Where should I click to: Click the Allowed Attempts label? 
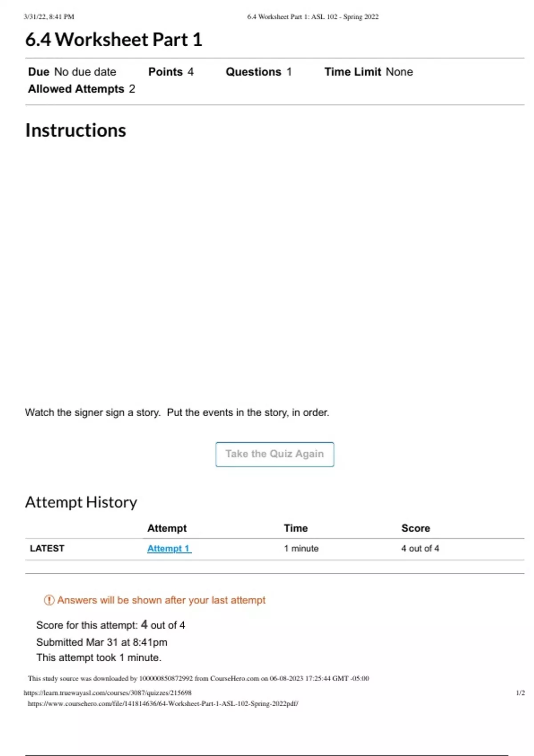(76, 89)
